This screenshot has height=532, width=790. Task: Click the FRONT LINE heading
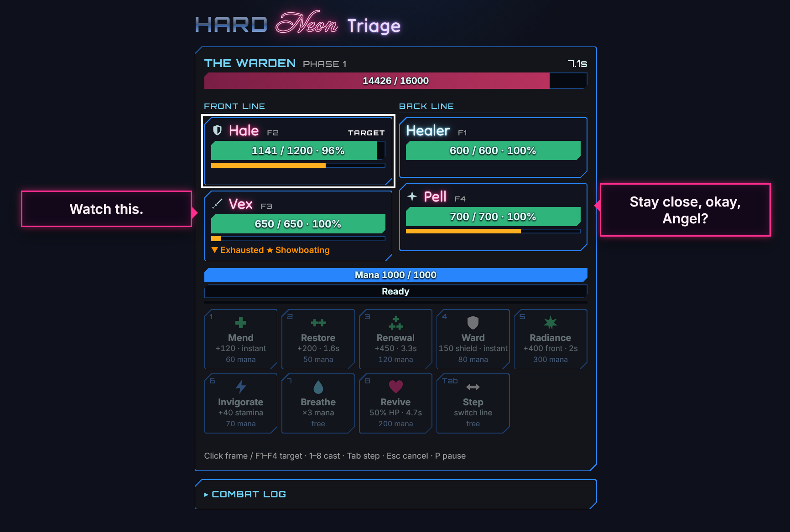[x=234, y=106]
